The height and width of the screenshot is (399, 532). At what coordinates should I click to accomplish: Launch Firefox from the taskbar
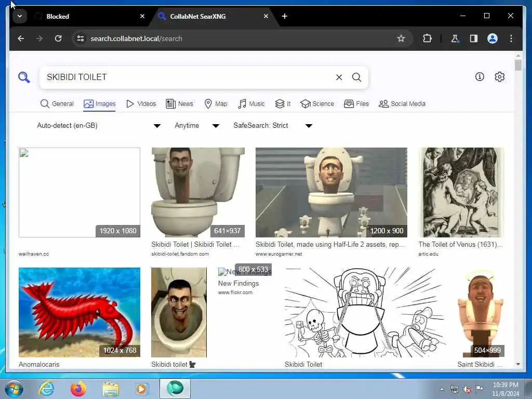[78, 389]
